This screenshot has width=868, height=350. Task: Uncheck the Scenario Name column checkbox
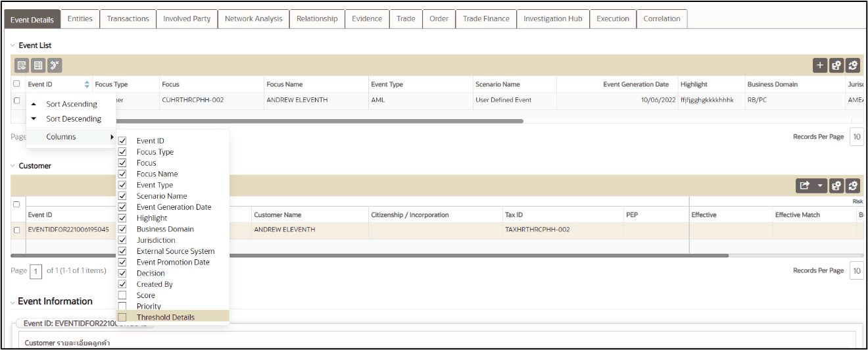point(122,196)
